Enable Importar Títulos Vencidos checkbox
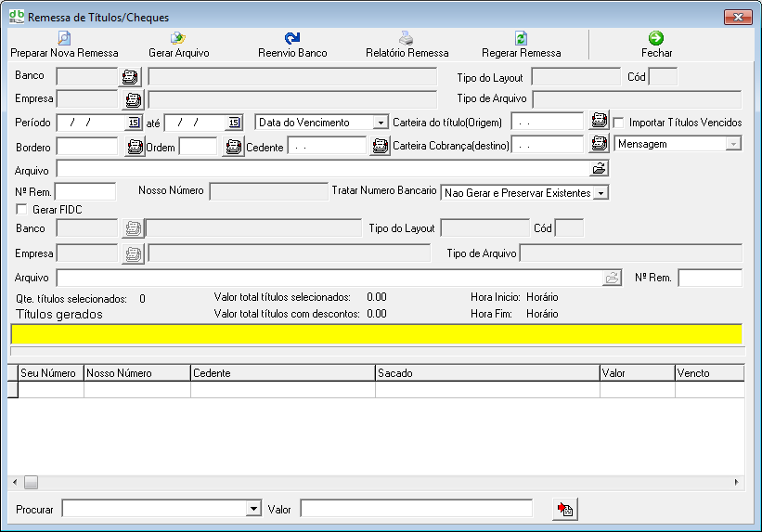762x532 pixels. [619, 123]
